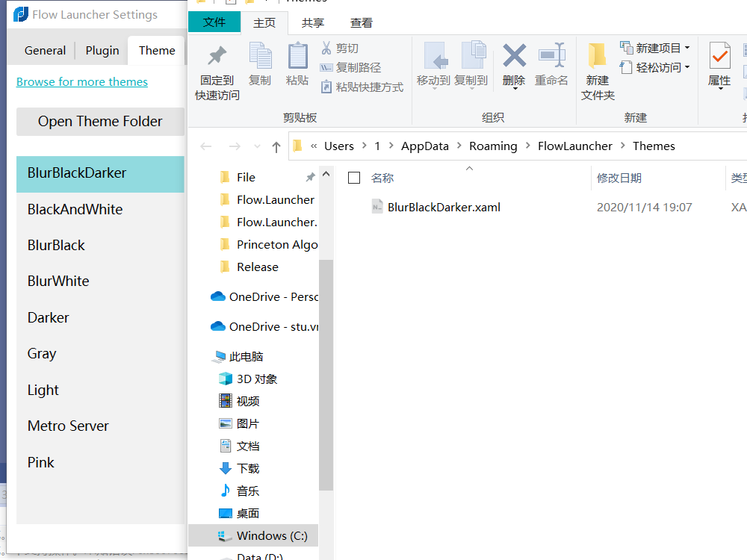Image resolution: width=747 pixels, height=560 pixels.
Task: Expand chevron after FlowLauncher in address bar
Action: [623, 146]
